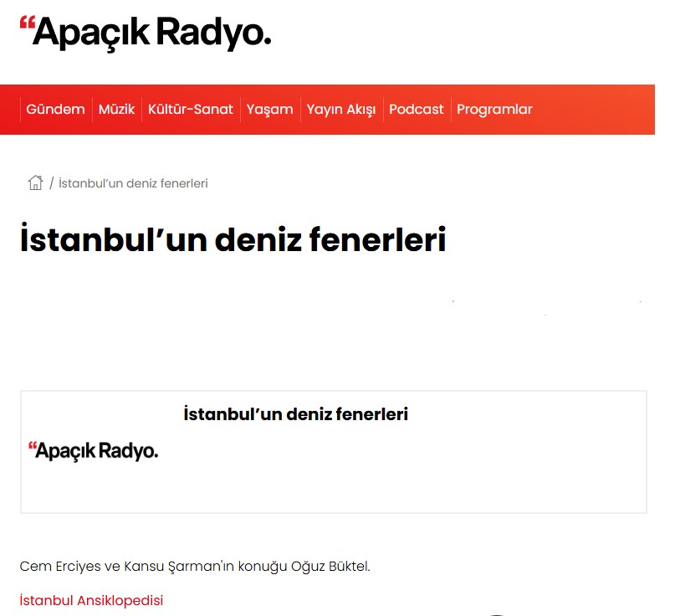The width and height of the screenshot is (680, 616).
Task: Select Kültür-Sanat in the navigation bar
Action: pyautogui.click(x=191, y=110)
